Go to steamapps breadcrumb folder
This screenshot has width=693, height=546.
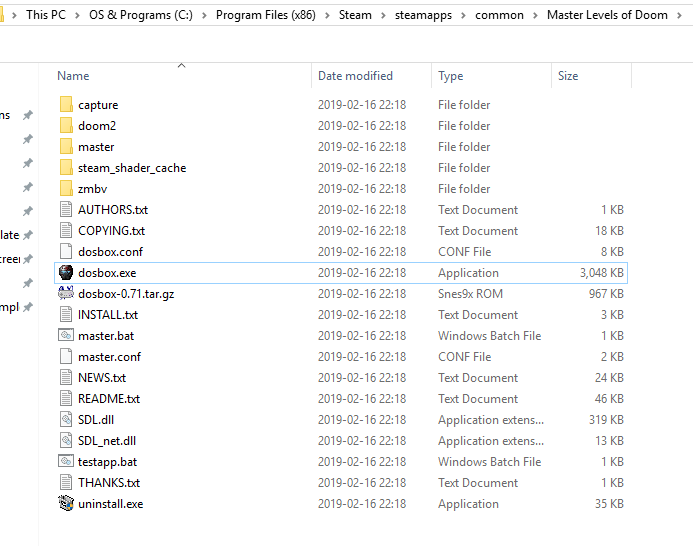click(423, 15)
